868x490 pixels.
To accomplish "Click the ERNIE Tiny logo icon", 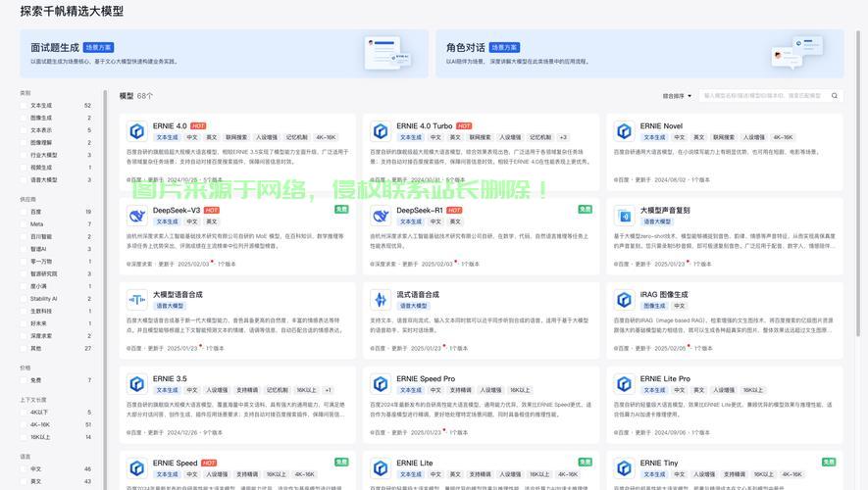I will (x=624, y=468).
